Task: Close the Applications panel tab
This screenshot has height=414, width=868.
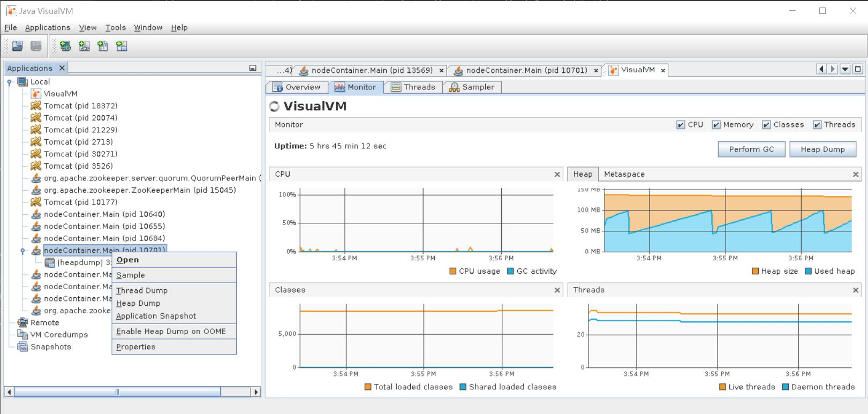Action: (62, 68)
